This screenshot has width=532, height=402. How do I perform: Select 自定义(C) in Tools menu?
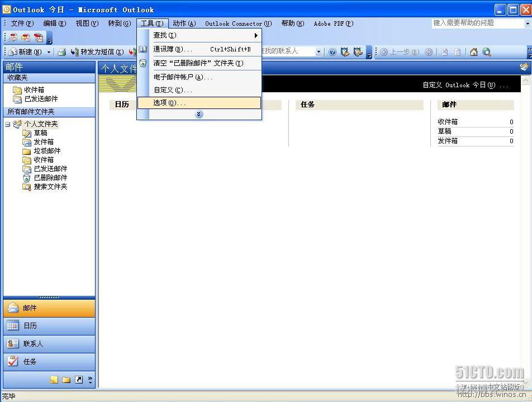click(x=199, y=90)
